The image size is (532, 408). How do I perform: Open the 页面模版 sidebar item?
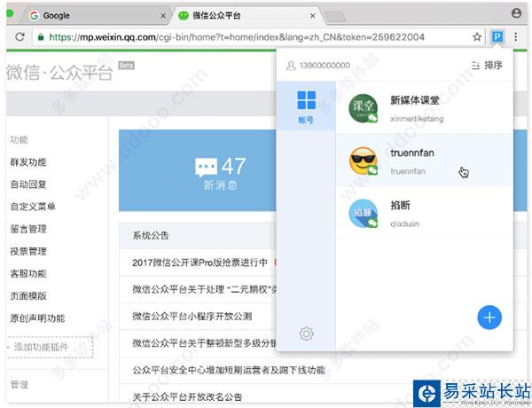[28, 296]
